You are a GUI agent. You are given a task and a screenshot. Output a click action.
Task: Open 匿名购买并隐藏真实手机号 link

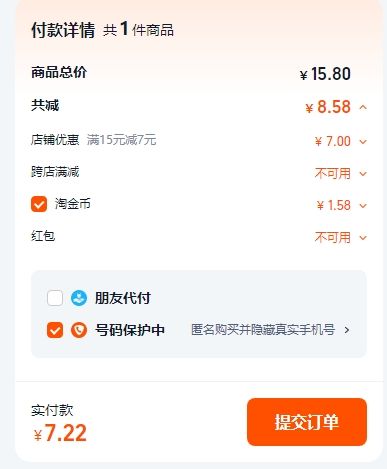263,330
